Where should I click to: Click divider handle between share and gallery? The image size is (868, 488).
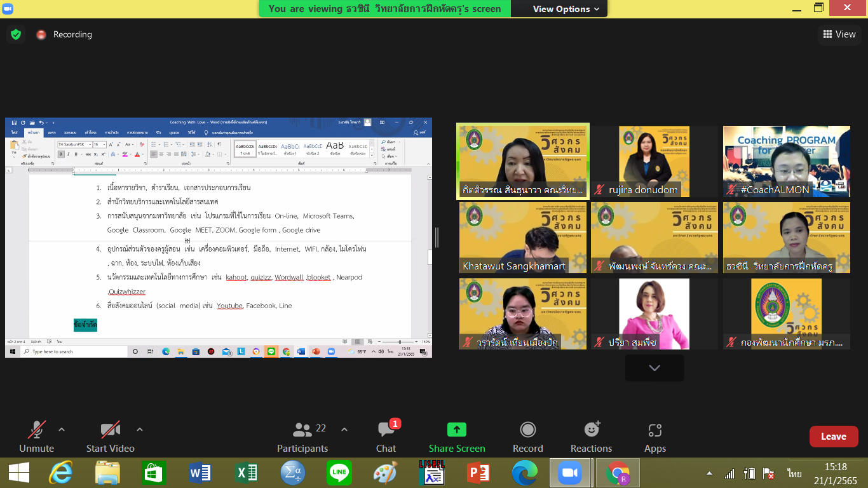point(437,237)
